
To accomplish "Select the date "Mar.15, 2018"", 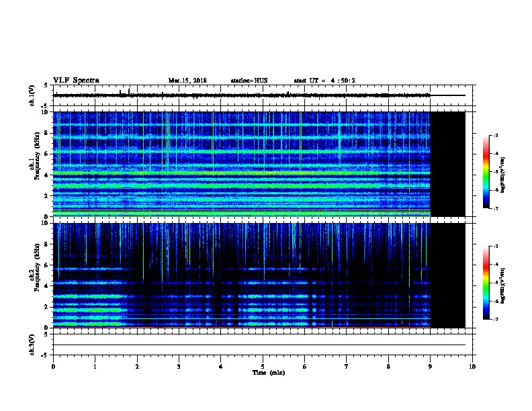I will [187, 81].
